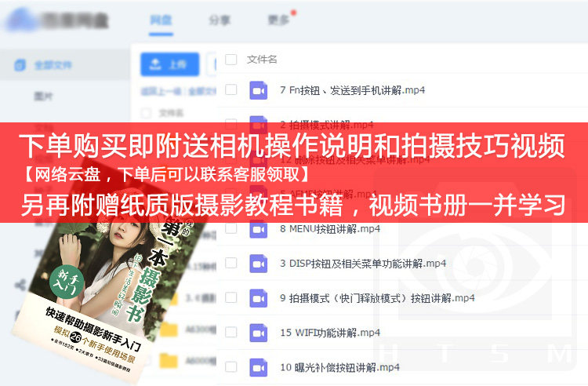Open 10 曝光补偿按钮讲解.mp4 file name
The image size is (588, 386).
pos(339,367)
